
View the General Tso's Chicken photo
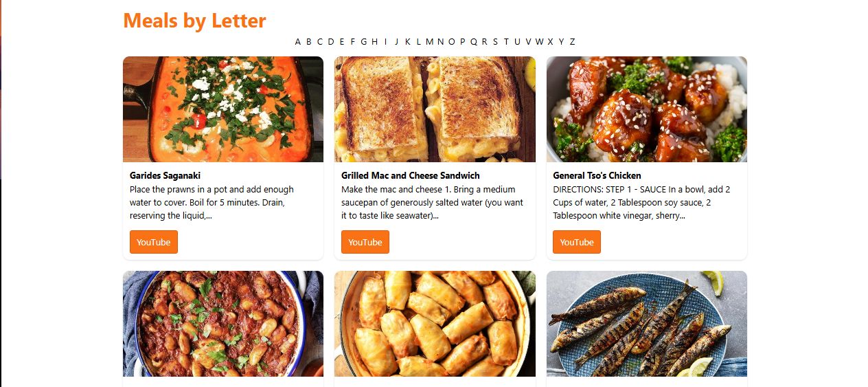pyautogui.click(x=647, y=109)
